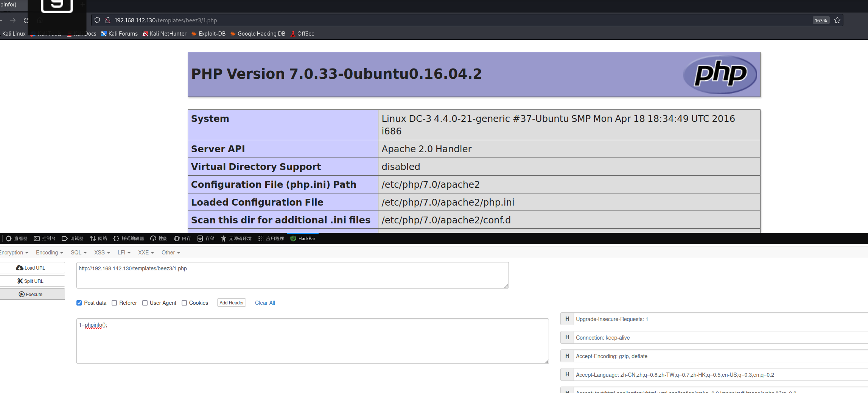The image size is (868, 393).
Task: Enable the Referer checkbox
Action: click(114, 303)
